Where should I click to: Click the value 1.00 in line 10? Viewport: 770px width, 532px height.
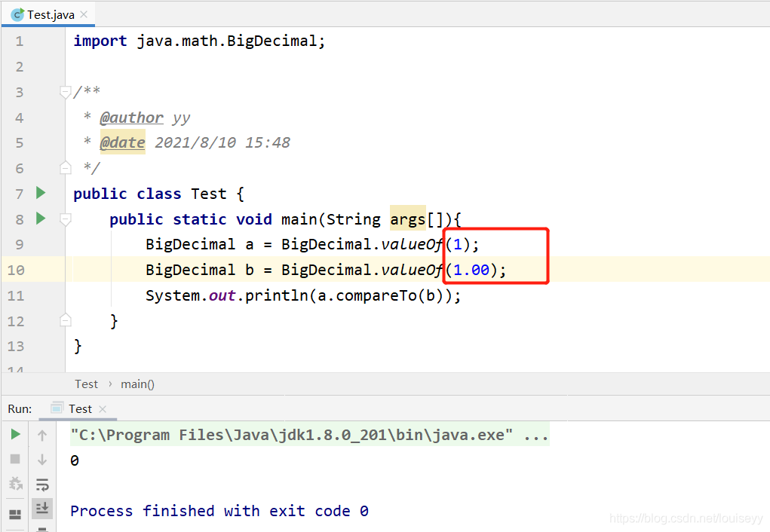click(471, 270)
